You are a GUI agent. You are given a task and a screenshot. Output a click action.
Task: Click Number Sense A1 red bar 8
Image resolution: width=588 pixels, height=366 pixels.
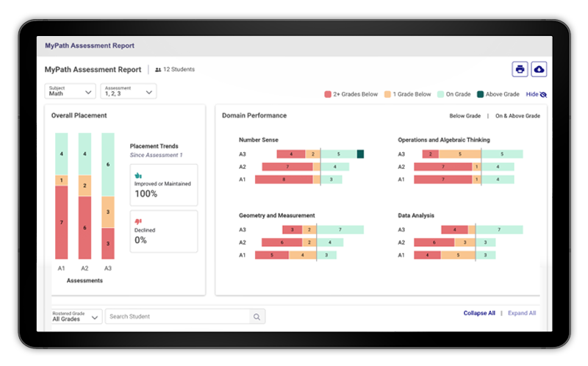tap(284, 179)
